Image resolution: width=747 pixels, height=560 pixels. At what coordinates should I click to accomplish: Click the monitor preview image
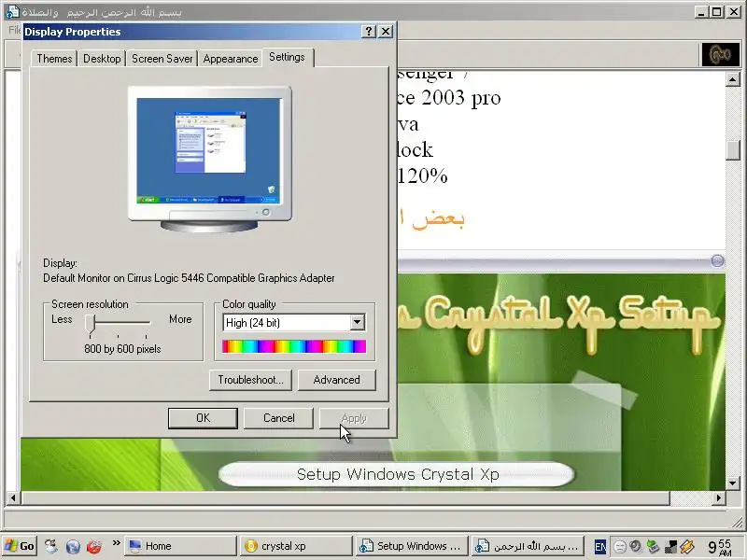tap(209, 159)
